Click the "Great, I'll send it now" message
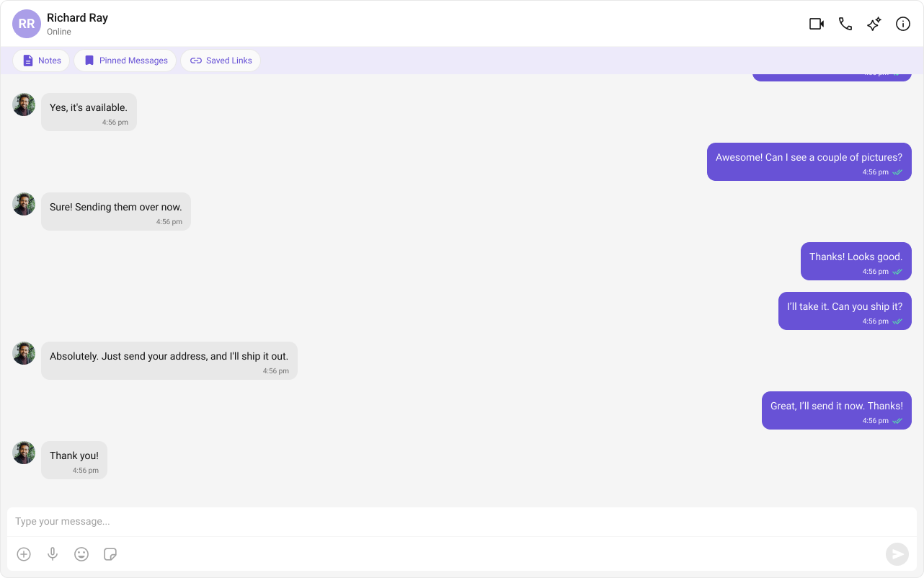 point(837,410)
